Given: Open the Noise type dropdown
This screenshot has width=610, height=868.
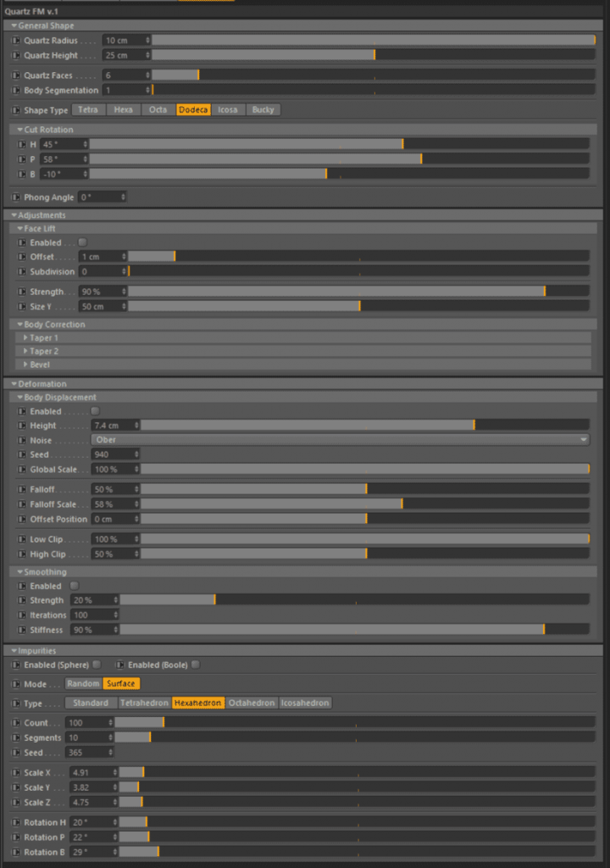Looking at the screenshot, I should coord(339,440).
